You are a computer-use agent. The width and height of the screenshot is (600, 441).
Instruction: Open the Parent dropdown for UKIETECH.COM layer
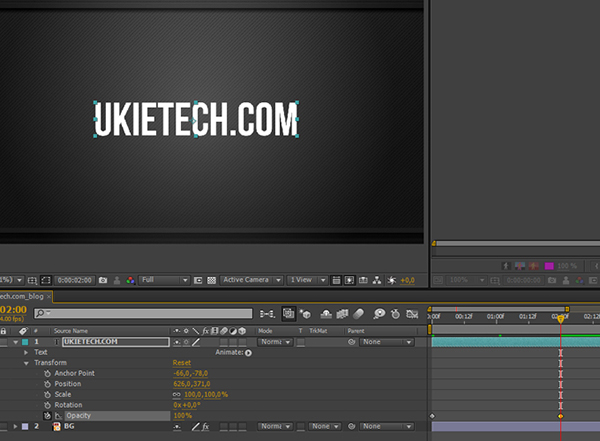[x=387, y=342]
